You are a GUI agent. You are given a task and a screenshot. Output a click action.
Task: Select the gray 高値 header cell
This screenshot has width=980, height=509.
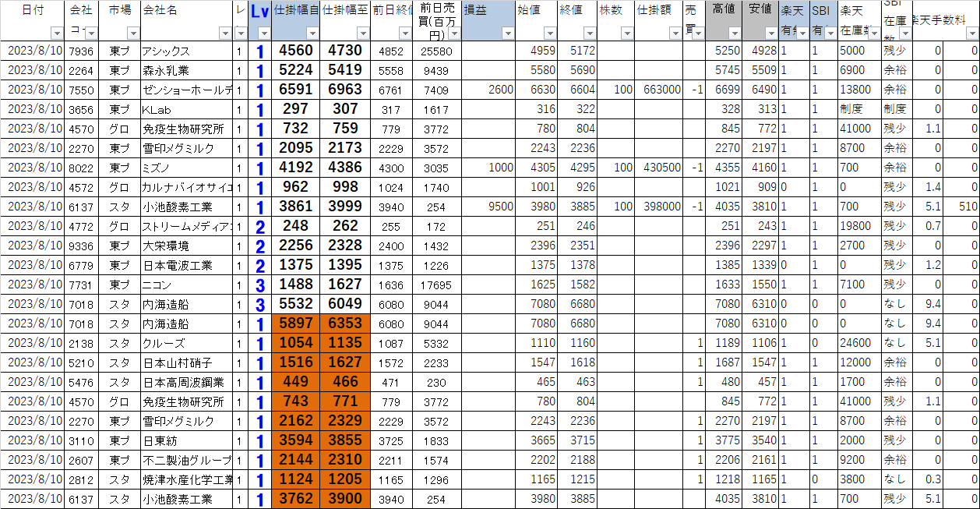(724, 20)
